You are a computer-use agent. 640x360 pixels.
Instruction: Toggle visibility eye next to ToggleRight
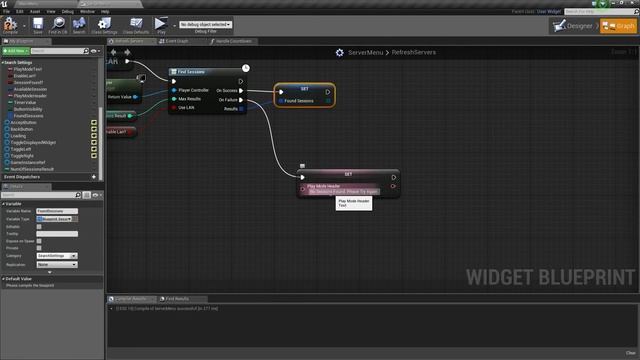click(94, 156)
